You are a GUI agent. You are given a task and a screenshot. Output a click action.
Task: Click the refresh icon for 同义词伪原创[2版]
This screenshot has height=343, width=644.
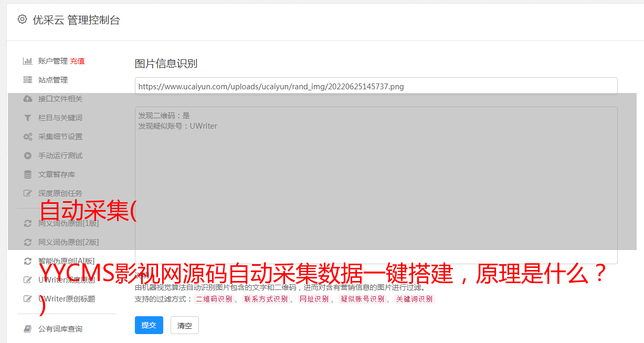27,242
